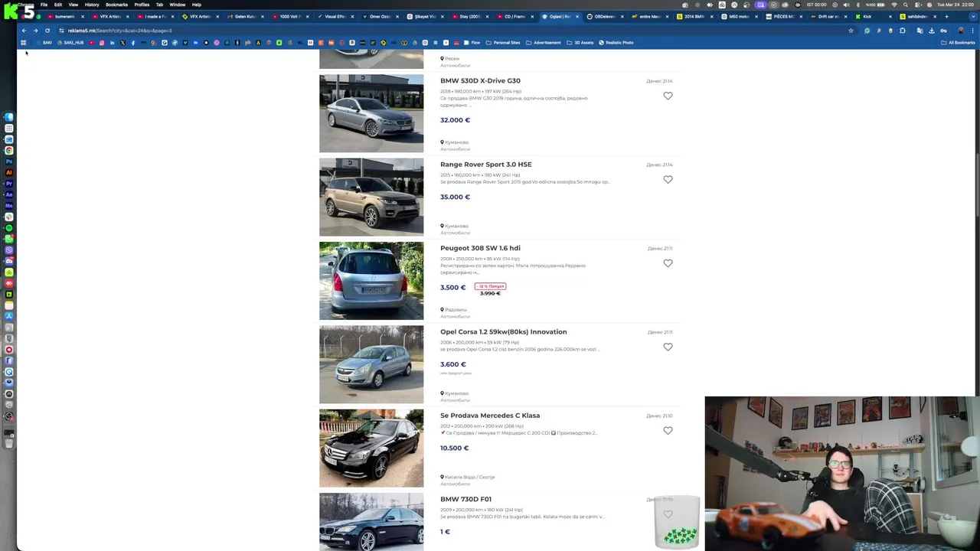The image size is (980, 551).
Task: Favorite the Range Rover Sport 3.0 HSE listing
Action: [x=668, y=179]
